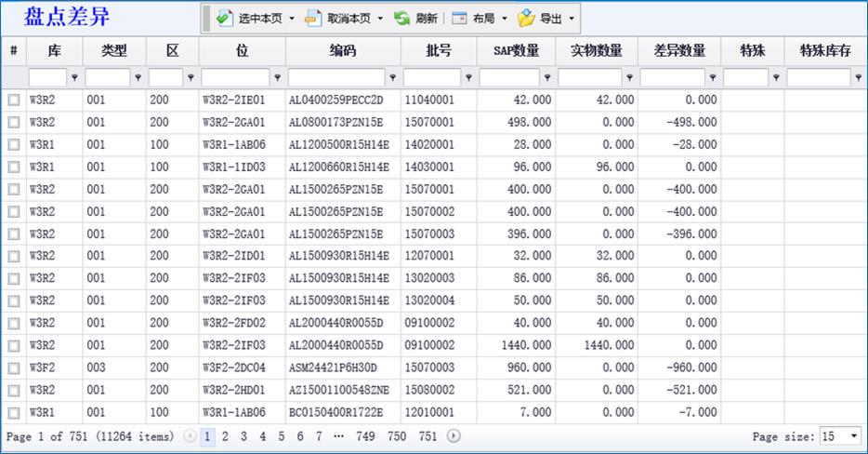Jump to page 751
868x454 pixels.
pyautogui.click(x=427, y=435)
